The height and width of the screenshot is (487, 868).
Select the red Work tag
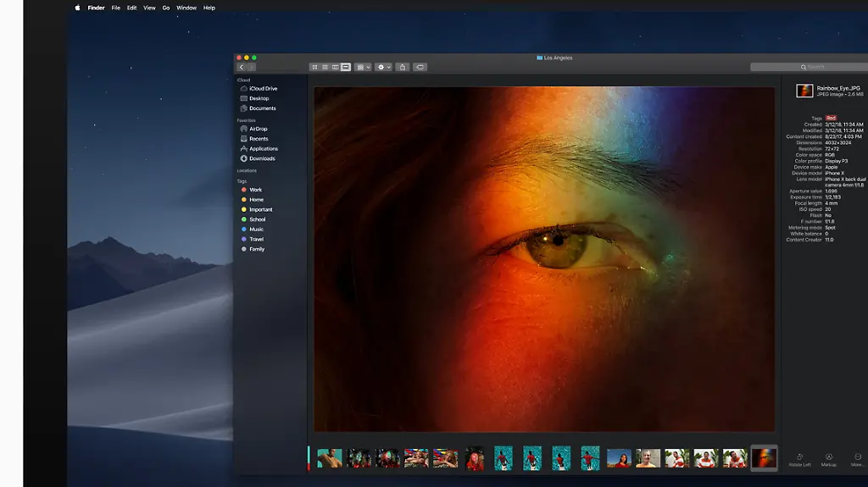(x=255, y=190)
